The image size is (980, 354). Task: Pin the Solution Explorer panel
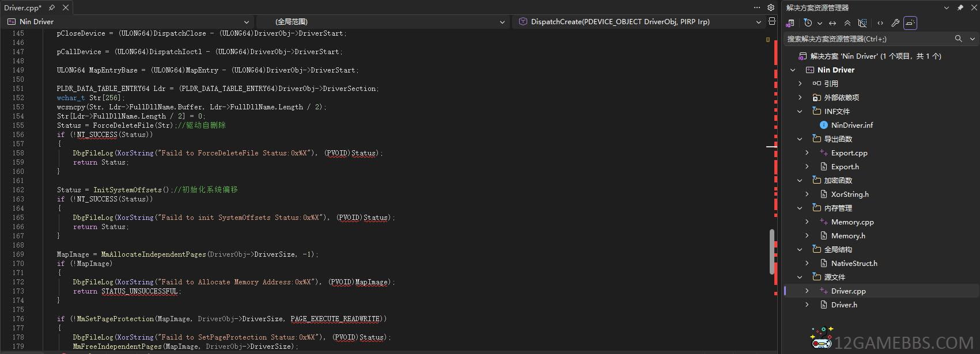coord(960,7)
